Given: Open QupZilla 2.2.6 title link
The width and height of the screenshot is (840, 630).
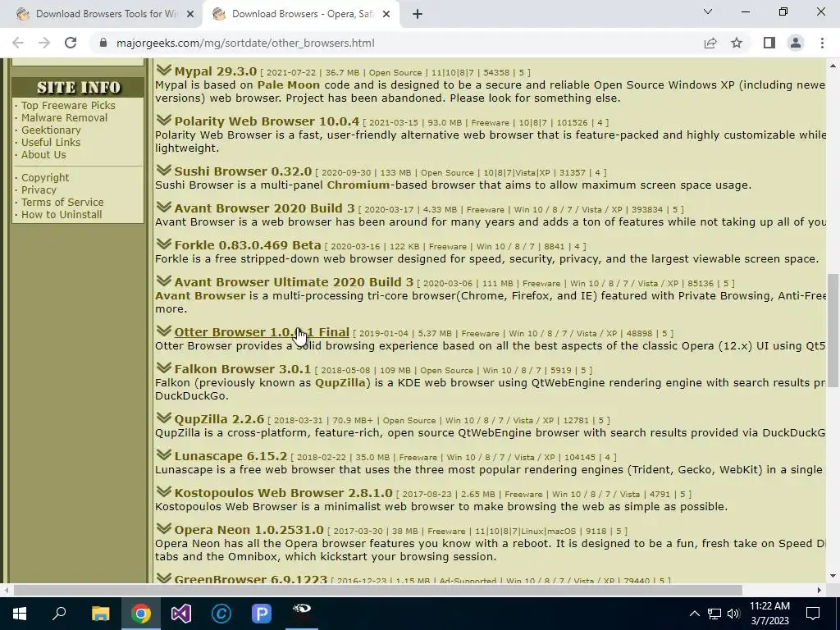Looking at the screenshot, I should (x=219, y=419).
